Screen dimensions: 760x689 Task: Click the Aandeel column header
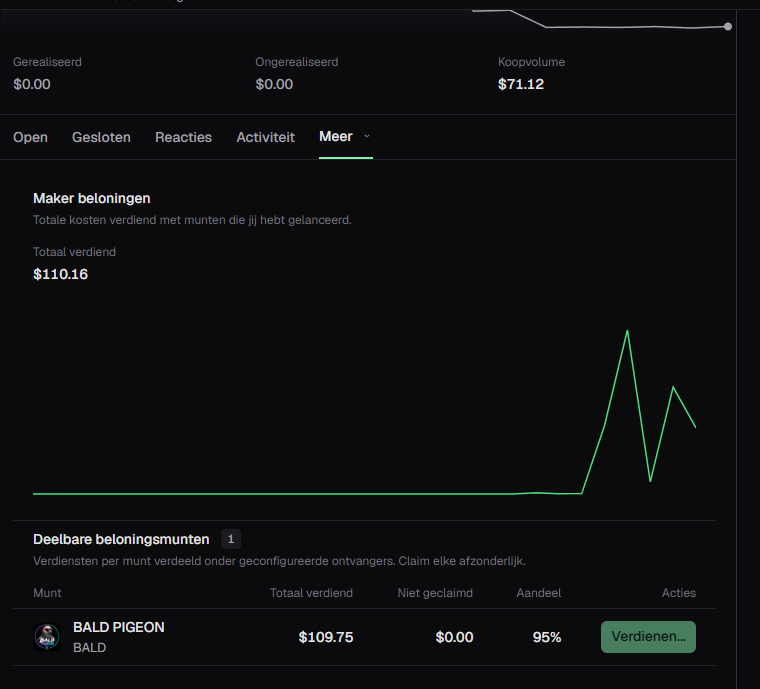538,593
